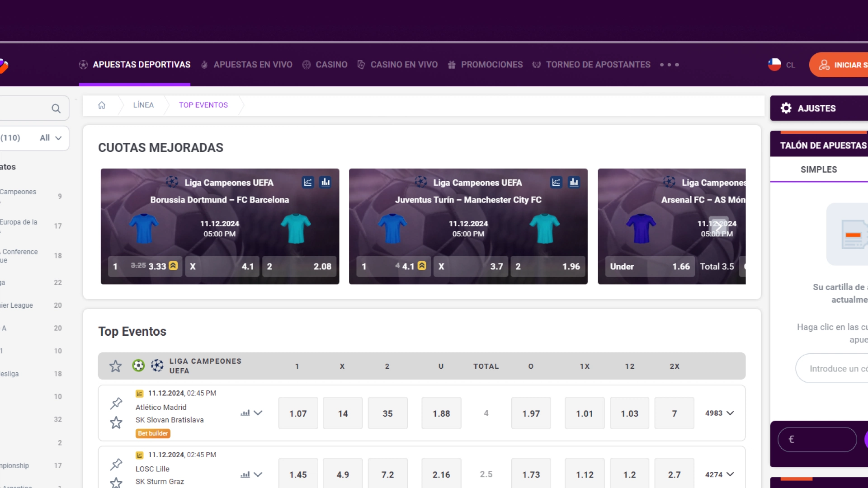
Task: Select draw odds 14 in Atlético match
Action: 343,413
